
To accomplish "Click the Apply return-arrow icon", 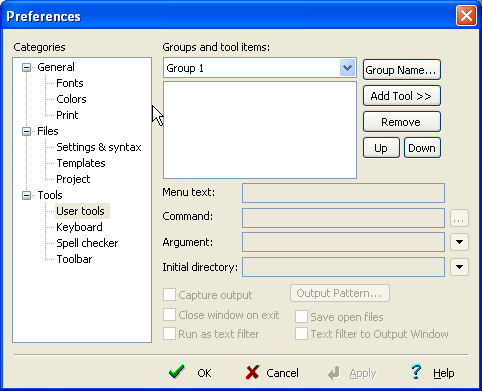I will [334, 373].
